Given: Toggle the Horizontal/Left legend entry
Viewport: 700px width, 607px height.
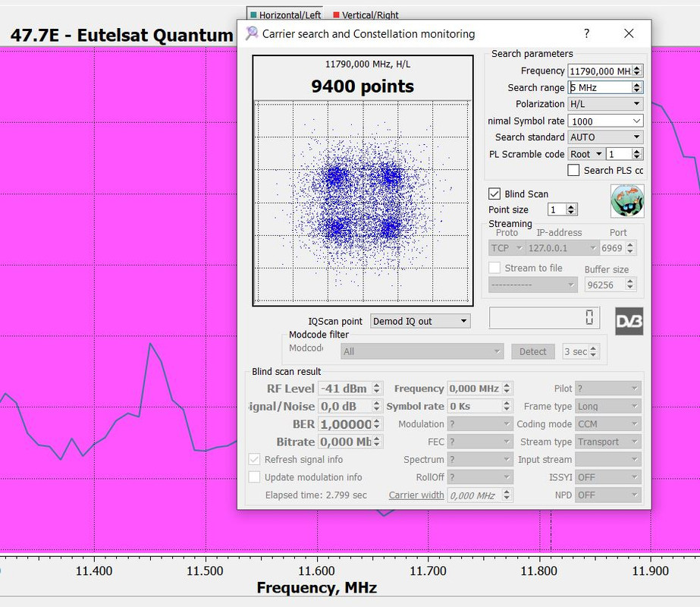Looking at the screenshot, I should [x=285, y=14].
